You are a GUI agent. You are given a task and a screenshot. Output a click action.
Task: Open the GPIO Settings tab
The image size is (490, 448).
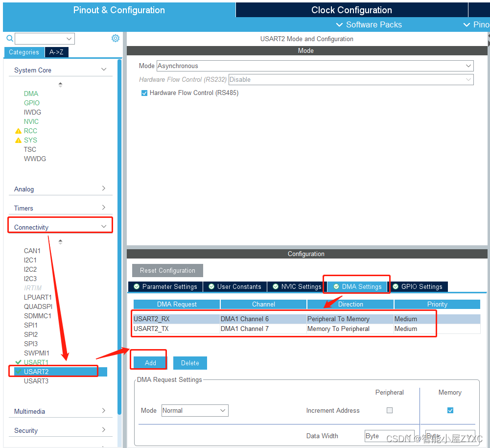point(418,287)
